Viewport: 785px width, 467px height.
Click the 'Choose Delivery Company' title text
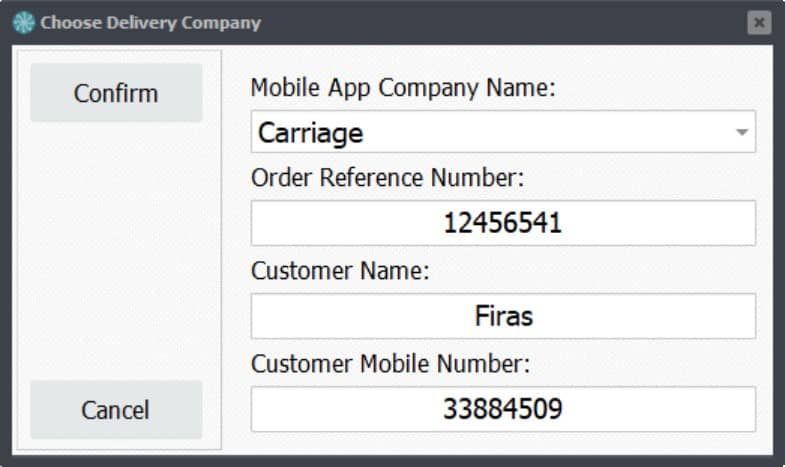pyautogui.click(x=151, y=23)
